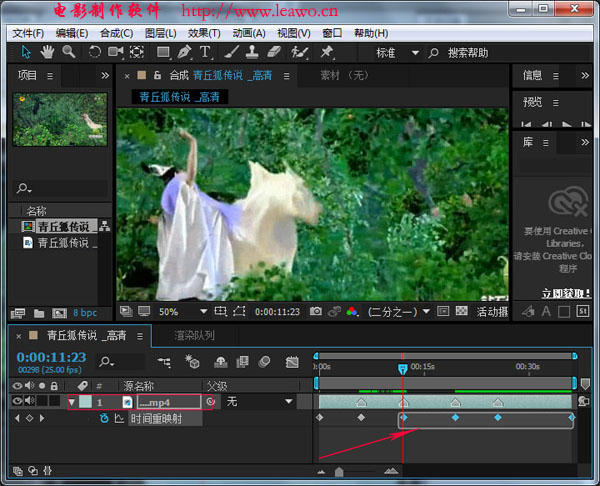Select the Hand tool

(x=47, y=52)
